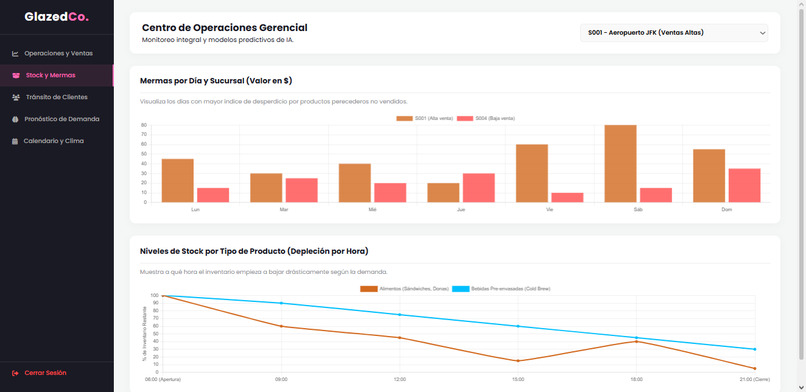
Task: Toggle the S004 (Baja venta) legend entry
Action: [x=486, y=118]
